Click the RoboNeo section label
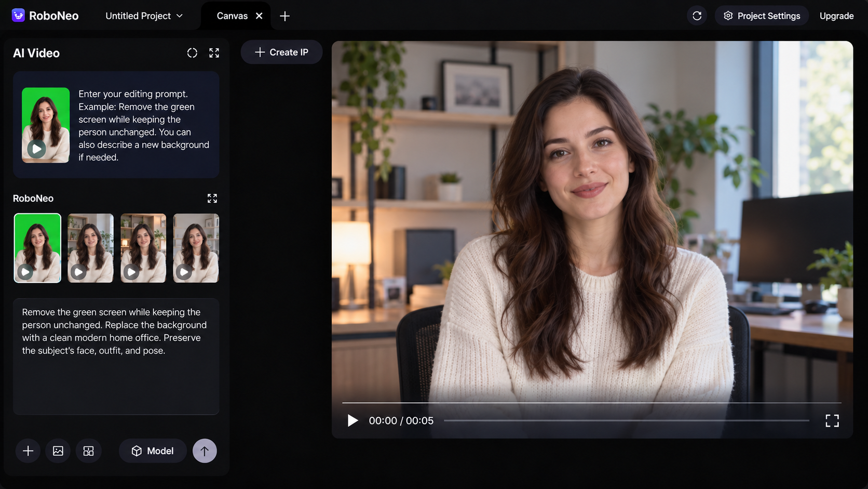The width and height of the screenshot is (868, 489). click(x=33, y=199)
